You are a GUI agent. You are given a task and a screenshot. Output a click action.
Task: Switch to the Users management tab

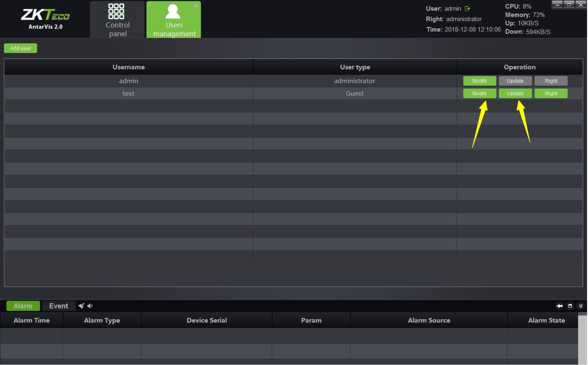click(174, 20)
